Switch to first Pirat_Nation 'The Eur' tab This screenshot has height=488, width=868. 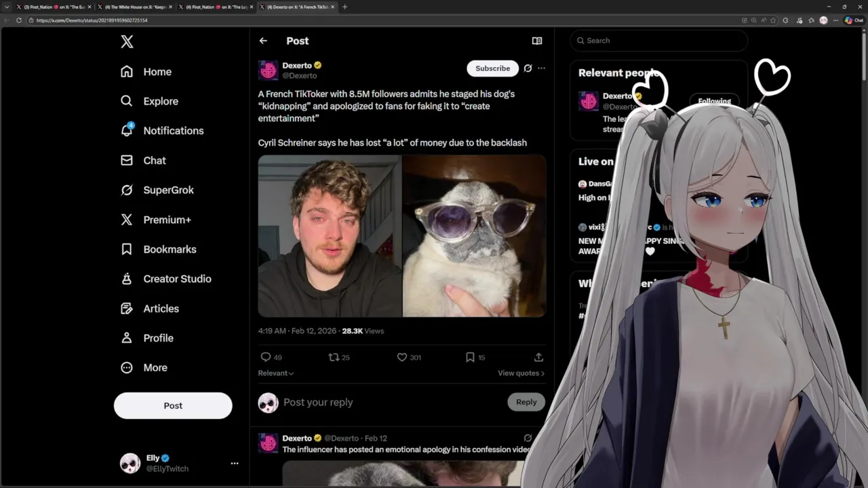pyautogui.click(x=53, y=7)
